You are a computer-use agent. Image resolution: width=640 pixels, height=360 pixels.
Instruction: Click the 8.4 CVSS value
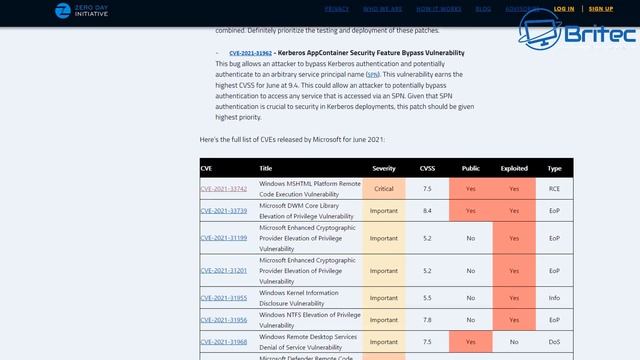427,211
